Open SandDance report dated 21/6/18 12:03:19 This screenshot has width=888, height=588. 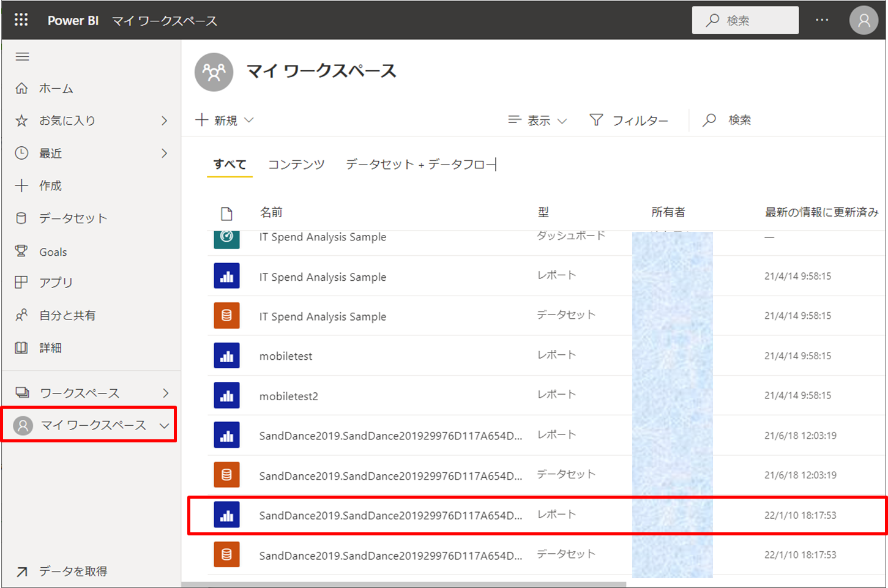tap(390, 436)
